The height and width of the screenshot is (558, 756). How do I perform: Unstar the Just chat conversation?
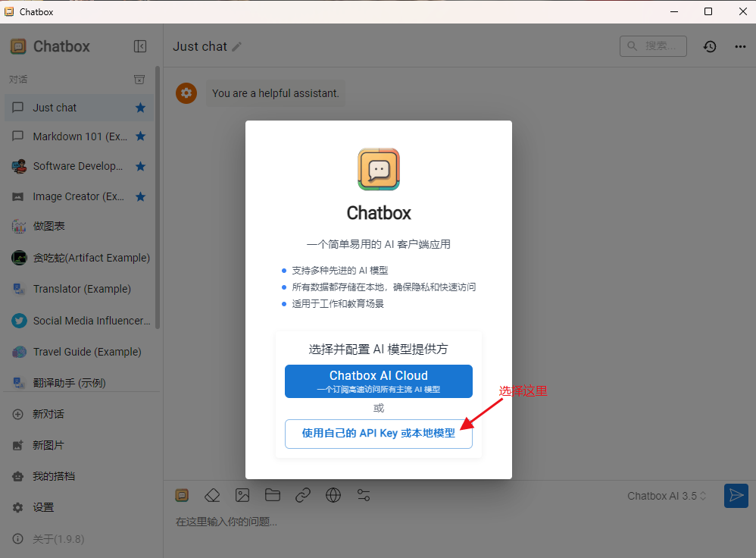pos(140,108)
